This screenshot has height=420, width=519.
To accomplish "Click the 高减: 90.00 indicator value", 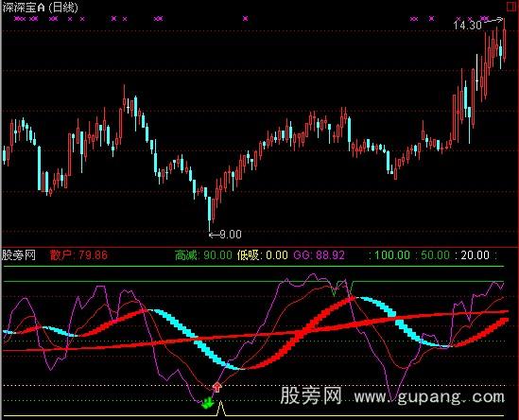I will 203,255.
